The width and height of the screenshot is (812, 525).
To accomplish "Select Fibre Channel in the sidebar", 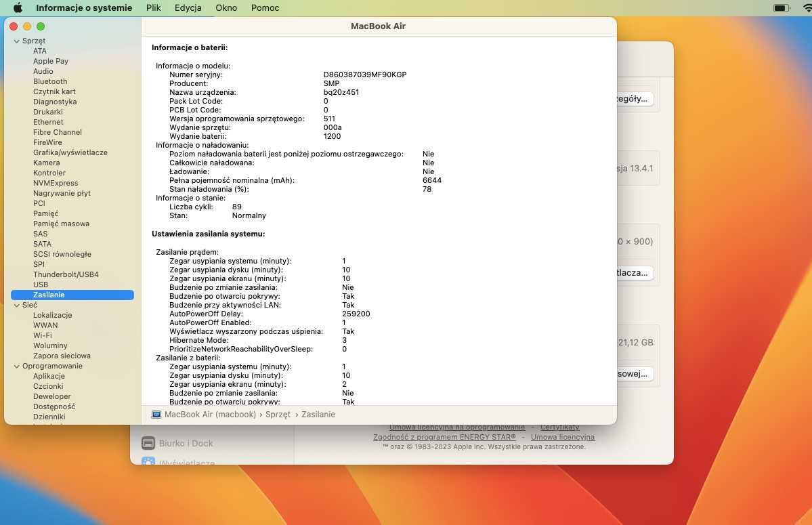I will [x=58, y=132].
